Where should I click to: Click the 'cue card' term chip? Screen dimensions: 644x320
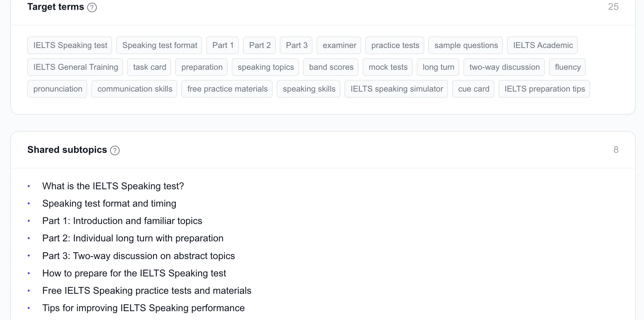[x=474, y=89]
